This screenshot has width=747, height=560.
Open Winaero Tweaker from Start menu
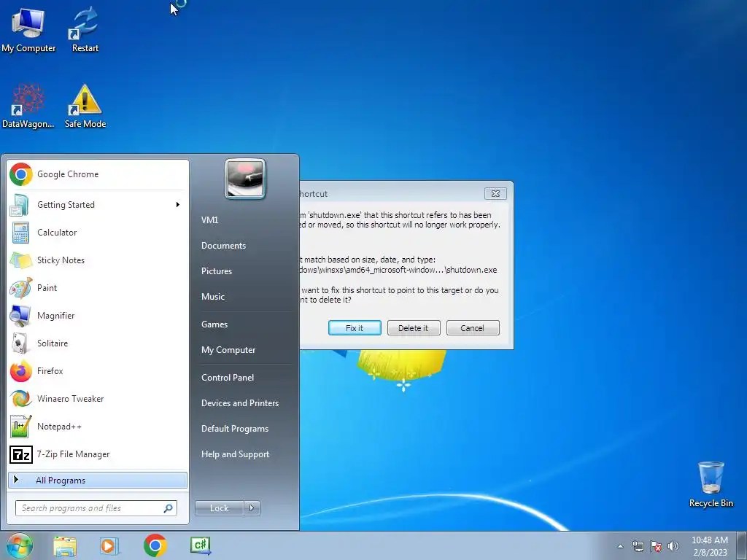(98, 399)
